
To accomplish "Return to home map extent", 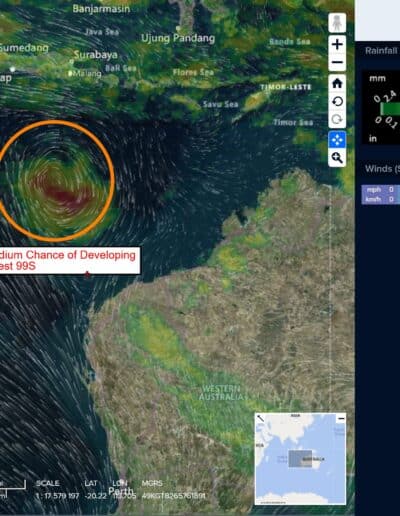I will point(337,83).
